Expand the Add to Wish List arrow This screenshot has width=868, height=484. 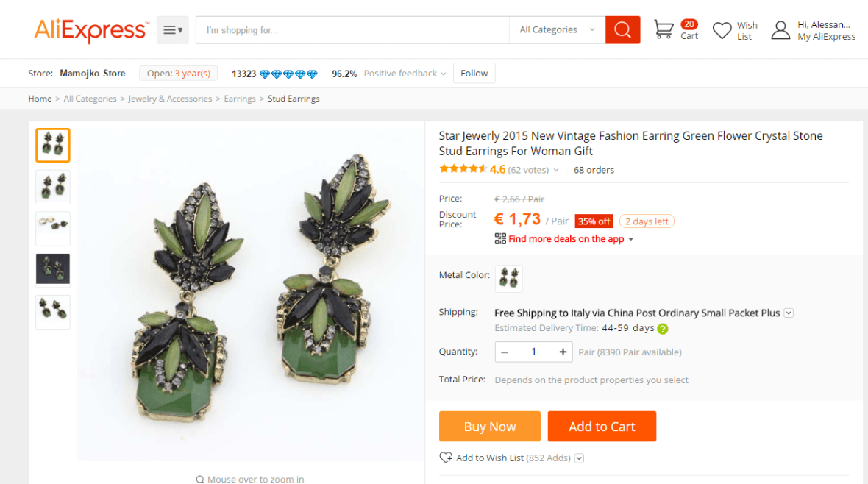click(x=579, y=458)
